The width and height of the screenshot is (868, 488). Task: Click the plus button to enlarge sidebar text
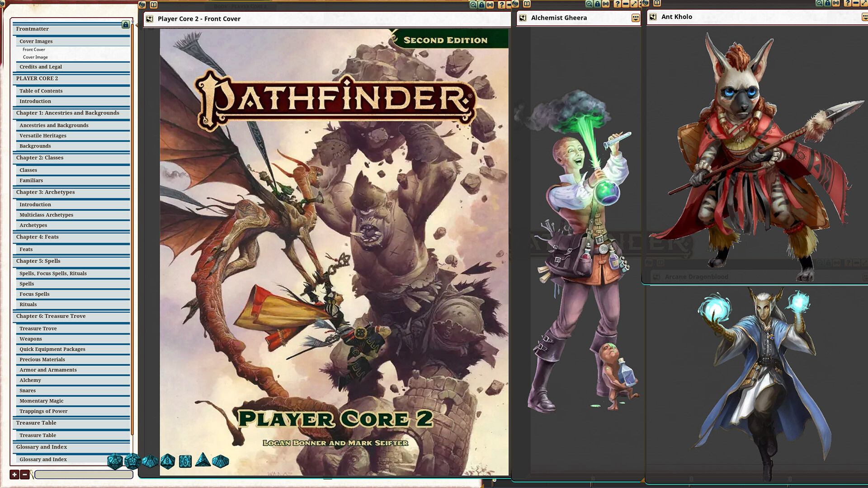click(14, 474)
